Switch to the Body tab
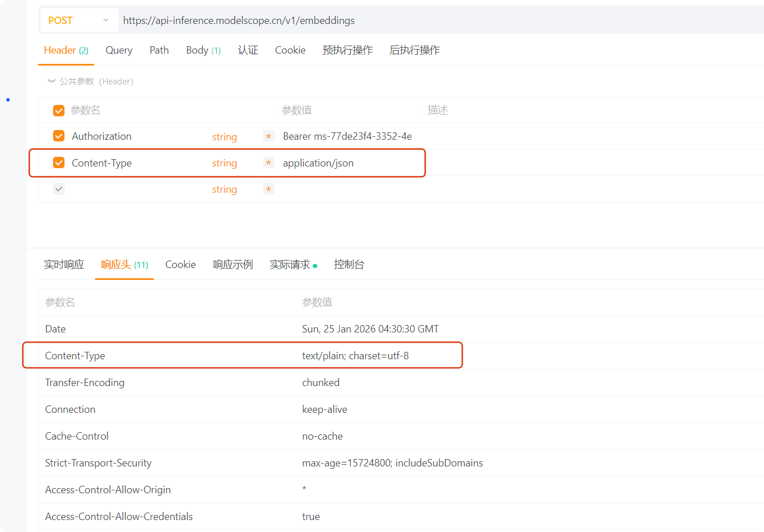This screenshot has height=532, width=764. [198, 50]
